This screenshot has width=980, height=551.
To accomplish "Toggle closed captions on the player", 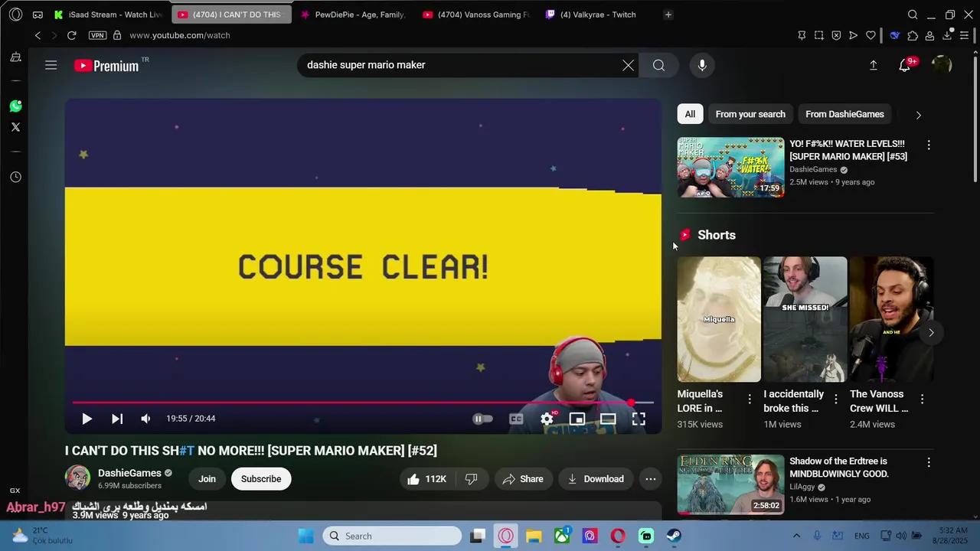I will tap(516, 419).
